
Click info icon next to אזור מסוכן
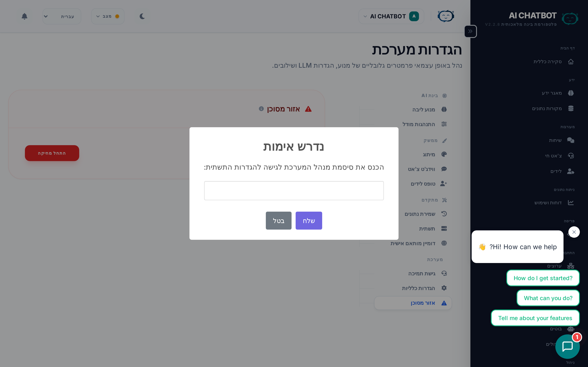point(261,109)
